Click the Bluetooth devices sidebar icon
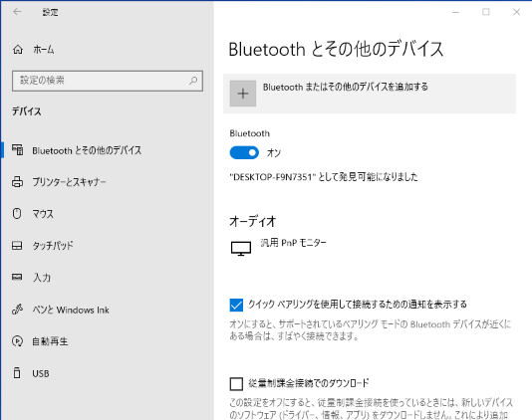 pyautogui.click(x=18, y=150)
